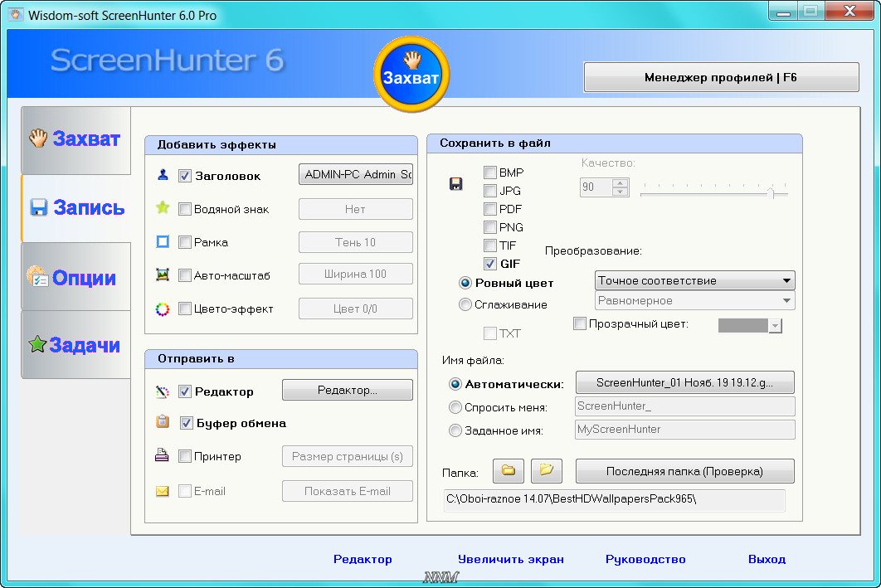Click the green star watermark icon

pyautogui.click(x=163, y=209)
